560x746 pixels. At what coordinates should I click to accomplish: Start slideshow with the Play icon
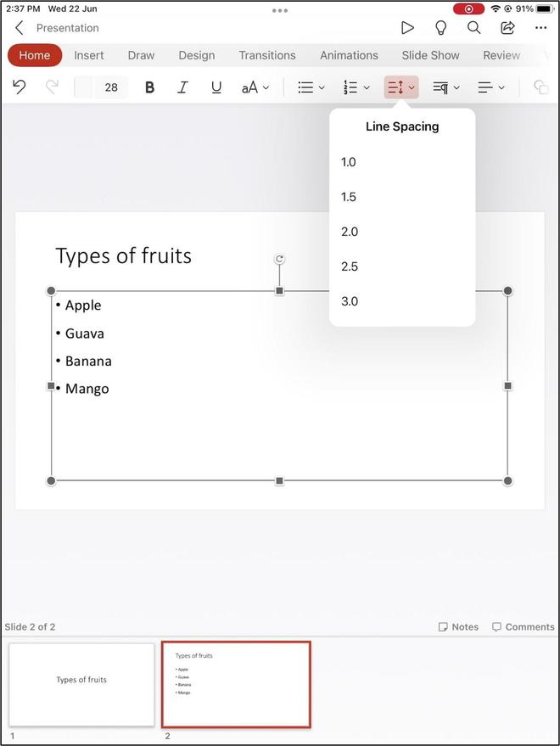click(407, 28)
